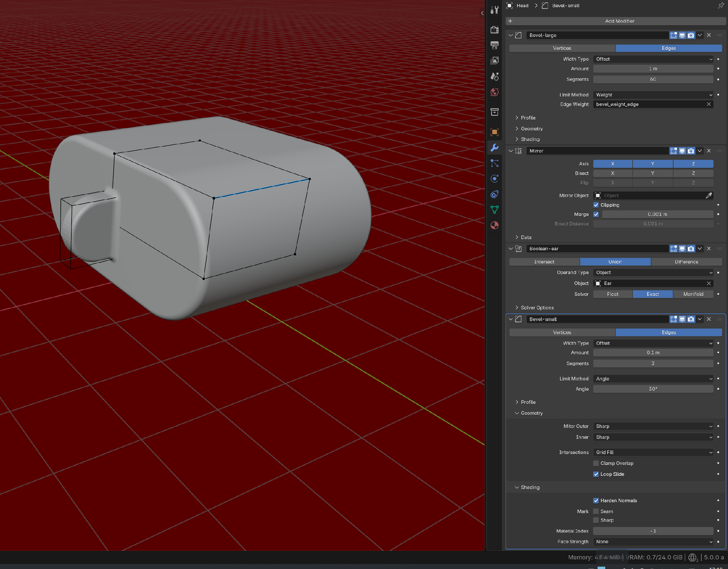728x569 pixels.
Task: Switch to the Material properties tab
Action: click(x=494, y=225)
